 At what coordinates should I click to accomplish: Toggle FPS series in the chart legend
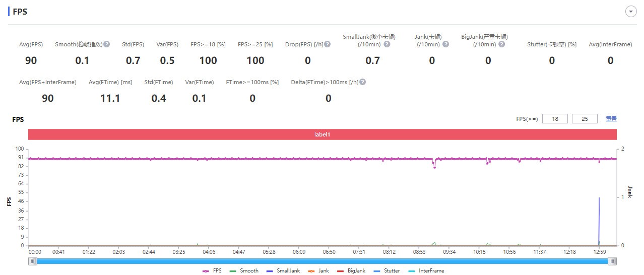[212, 271]
